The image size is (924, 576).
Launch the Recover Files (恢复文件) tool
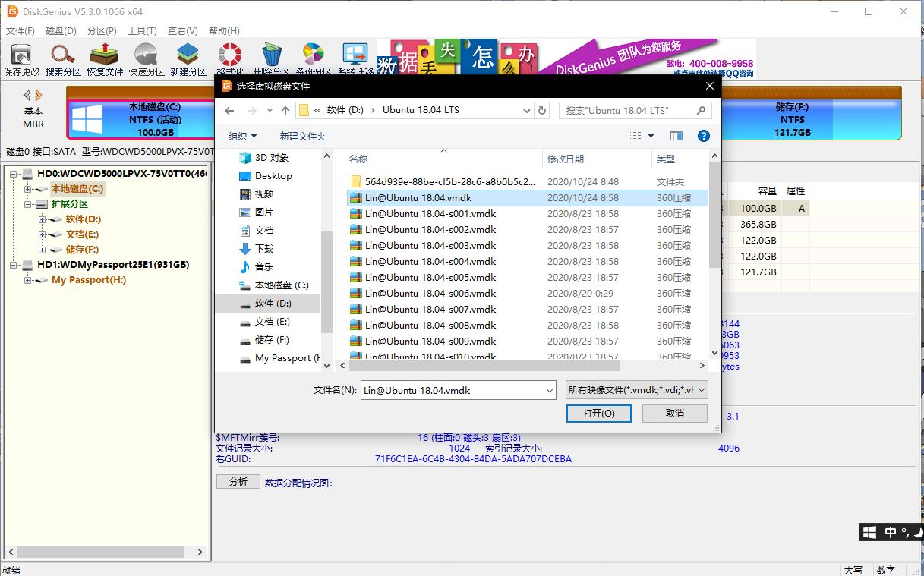105,60
